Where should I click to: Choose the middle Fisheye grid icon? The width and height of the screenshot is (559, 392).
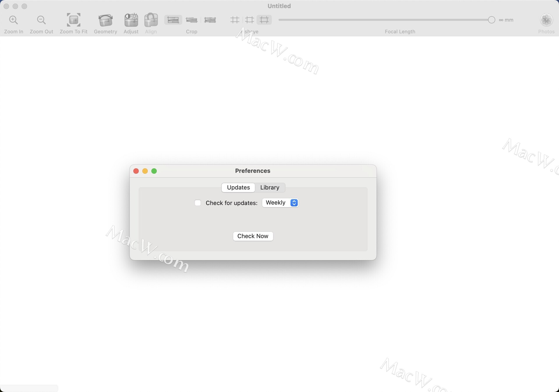250,20
